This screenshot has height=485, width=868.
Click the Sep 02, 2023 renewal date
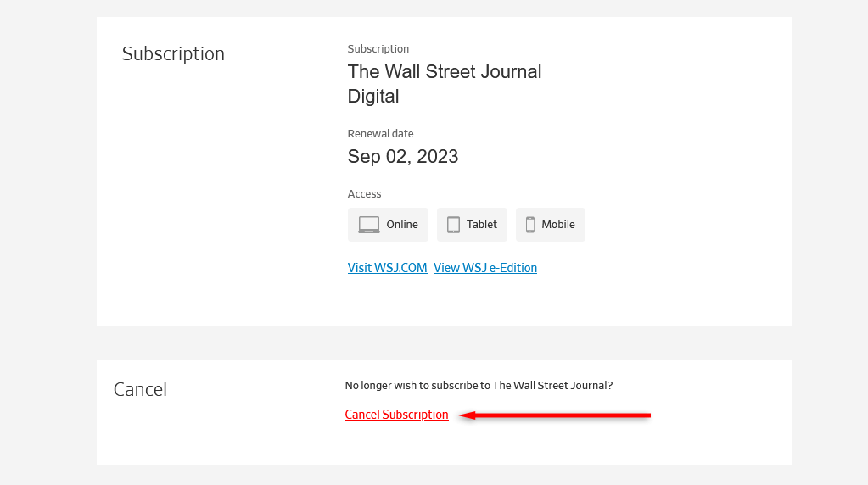tap(403, 156)
